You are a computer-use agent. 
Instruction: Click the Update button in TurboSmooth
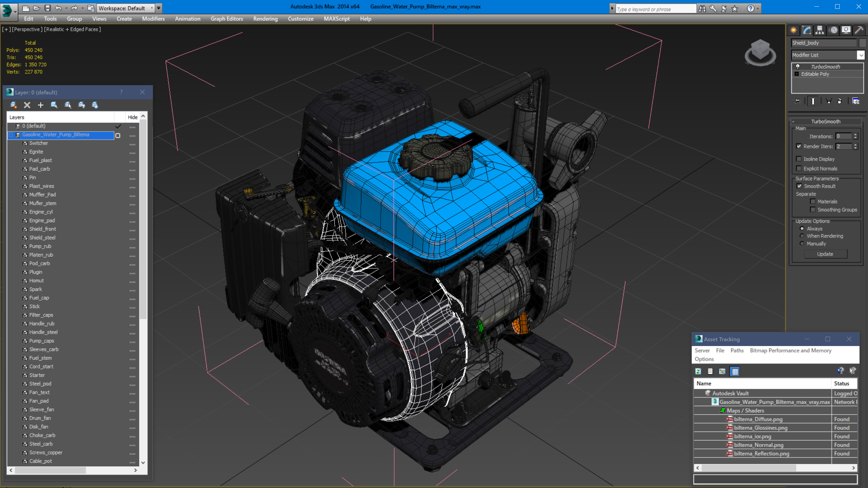pos(825,253)
